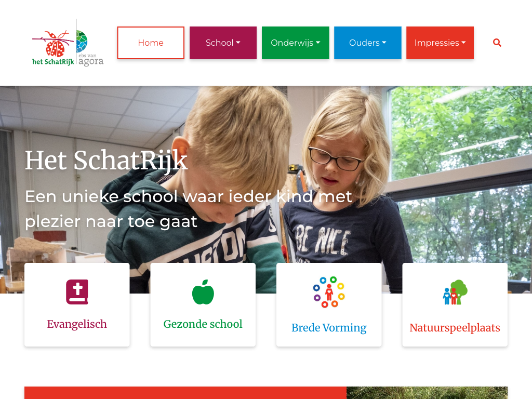Expand the Ouders dropdown menu
532x399 pixels.
coord(367,43)
